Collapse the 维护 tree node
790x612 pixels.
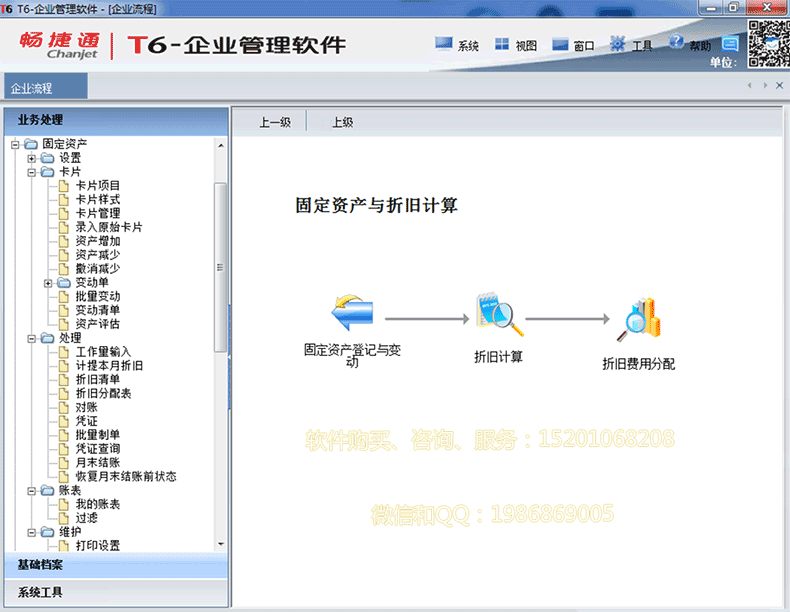click(x=31, y=532)
